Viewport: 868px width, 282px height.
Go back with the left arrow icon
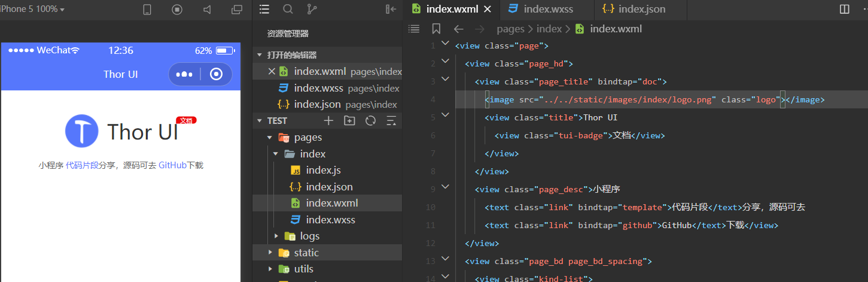[459, 29]
